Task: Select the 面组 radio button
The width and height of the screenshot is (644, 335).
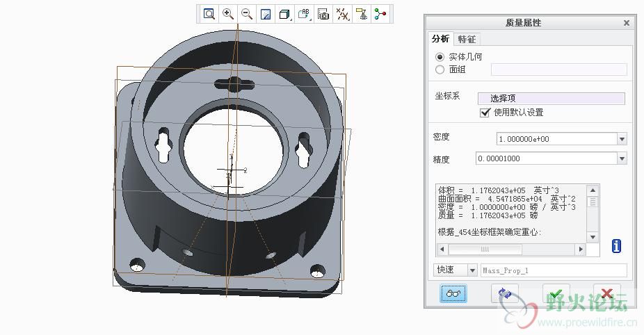Action: [440, 70]
